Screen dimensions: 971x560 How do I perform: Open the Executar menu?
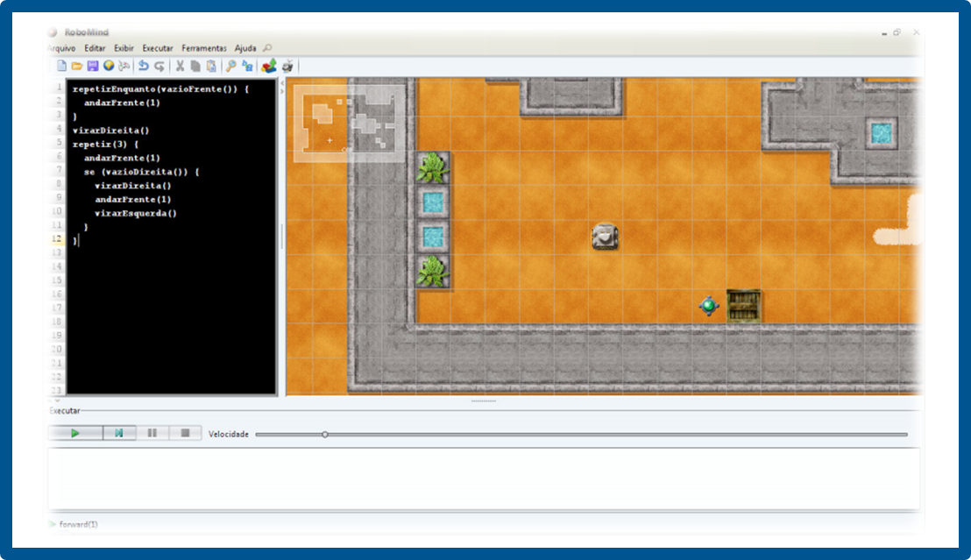(158, 47)
